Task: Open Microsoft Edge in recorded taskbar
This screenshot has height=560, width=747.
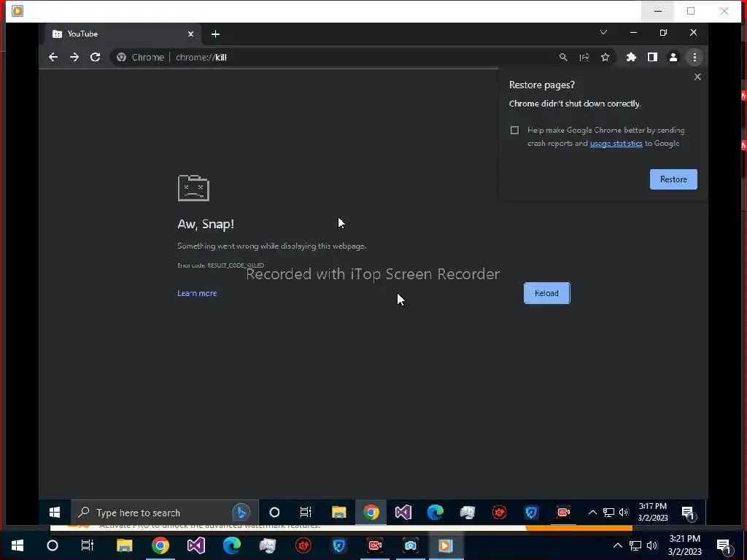Action: [435, 513]
